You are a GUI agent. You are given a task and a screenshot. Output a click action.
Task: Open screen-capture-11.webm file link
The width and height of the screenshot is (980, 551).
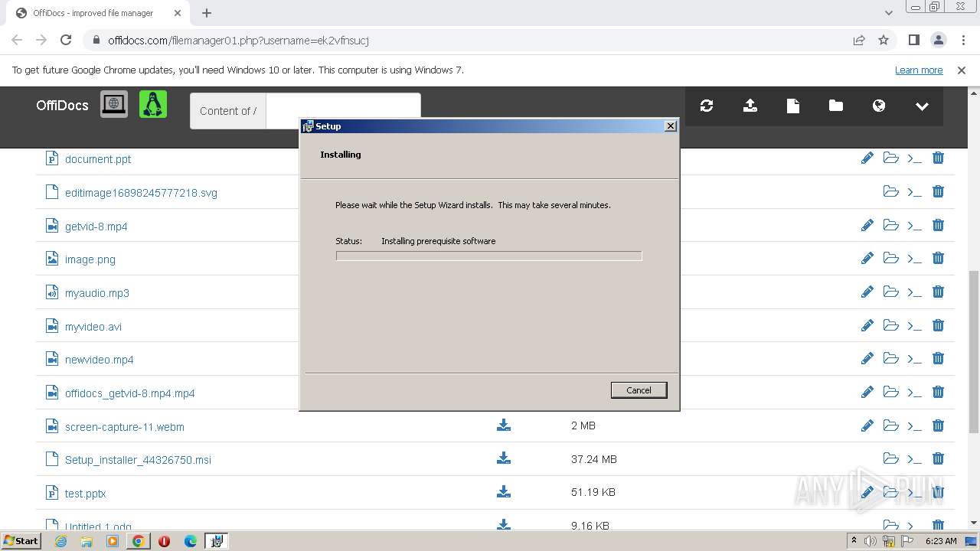coord(125,427)
